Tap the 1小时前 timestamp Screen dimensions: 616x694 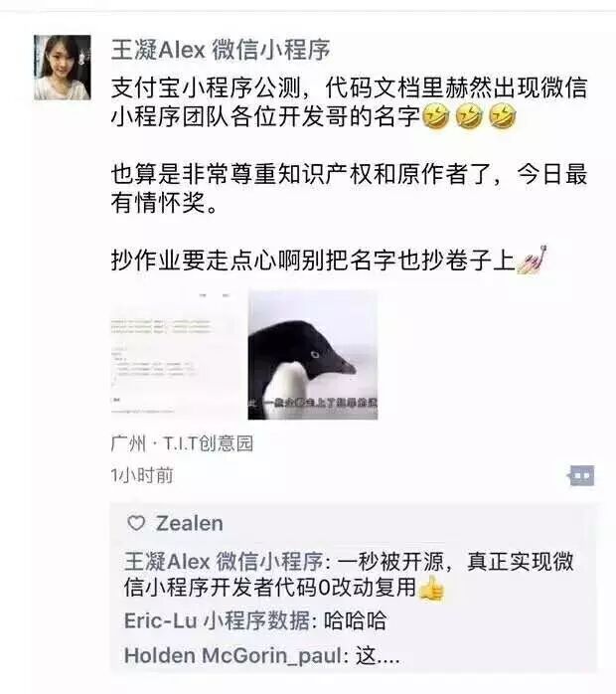[142, 475]
